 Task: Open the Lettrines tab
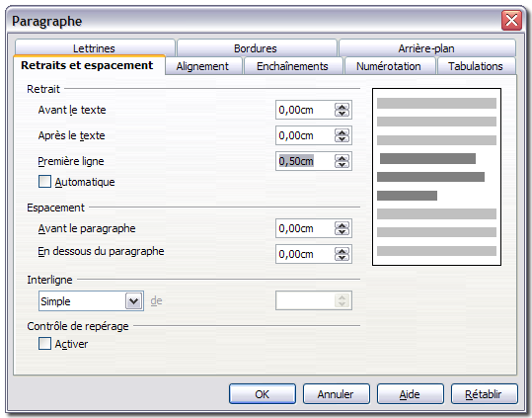coord(95,47)
